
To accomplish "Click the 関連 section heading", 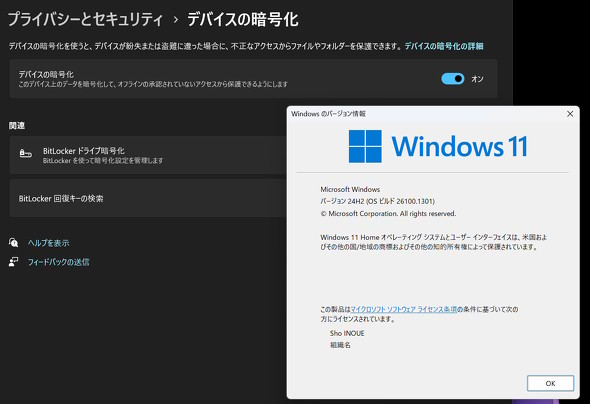I will (17, 126).
